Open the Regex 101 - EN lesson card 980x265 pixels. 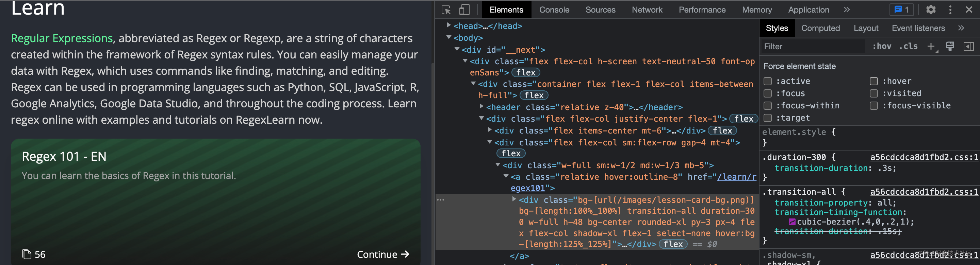(x=216, y=202)
